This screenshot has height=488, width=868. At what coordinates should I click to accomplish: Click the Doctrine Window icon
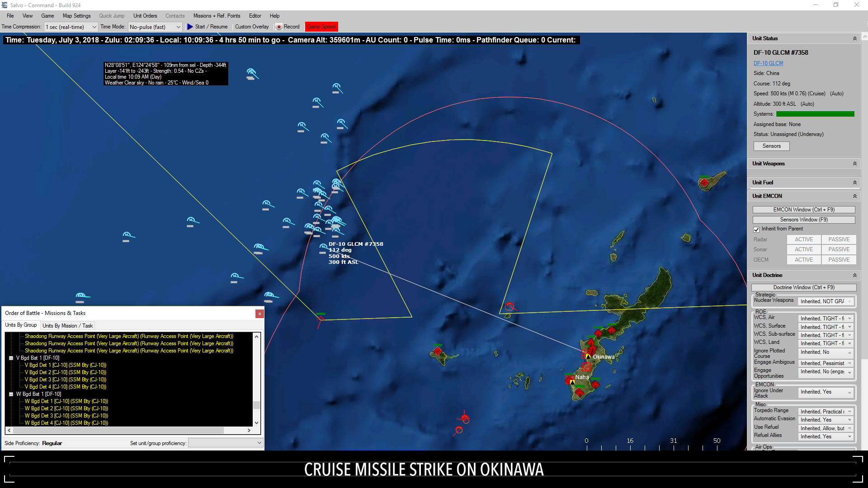pyautogui.click(x=804, y=287)
